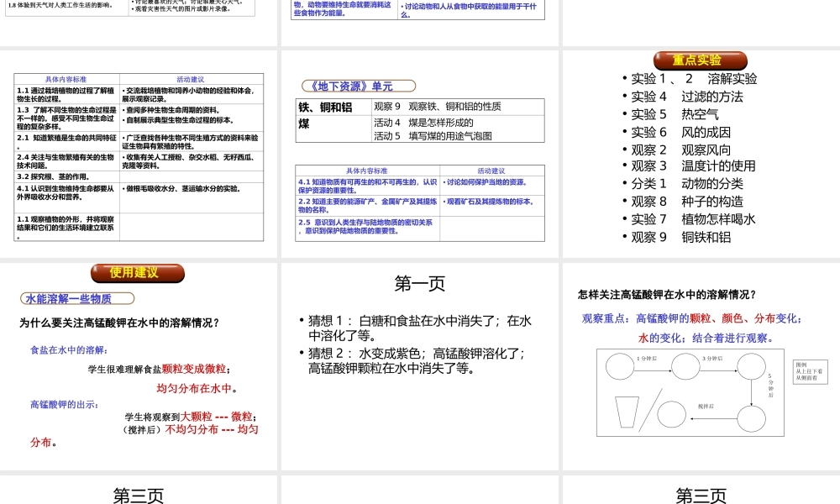The height and width of the screenshot is (504, 840).
Task: Click the 搅拌后 arrow in the observation diagram
Action: (x=714, y=418)
